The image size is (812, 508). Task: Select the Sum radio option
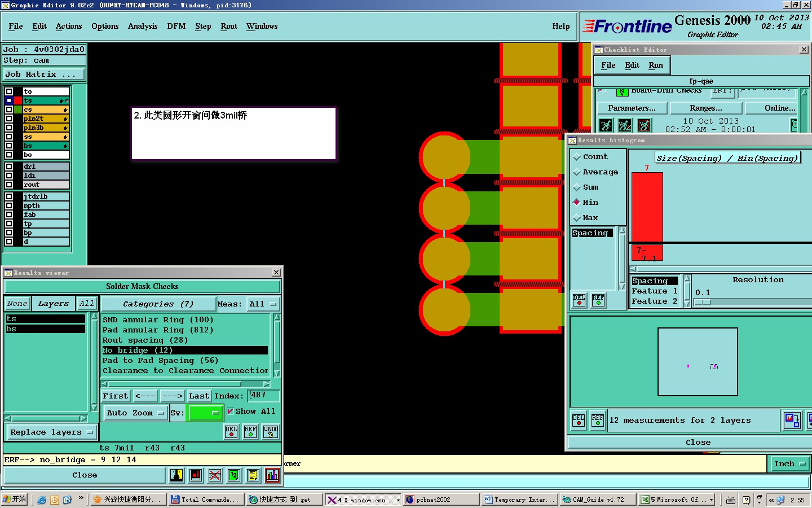click(577, 187)
